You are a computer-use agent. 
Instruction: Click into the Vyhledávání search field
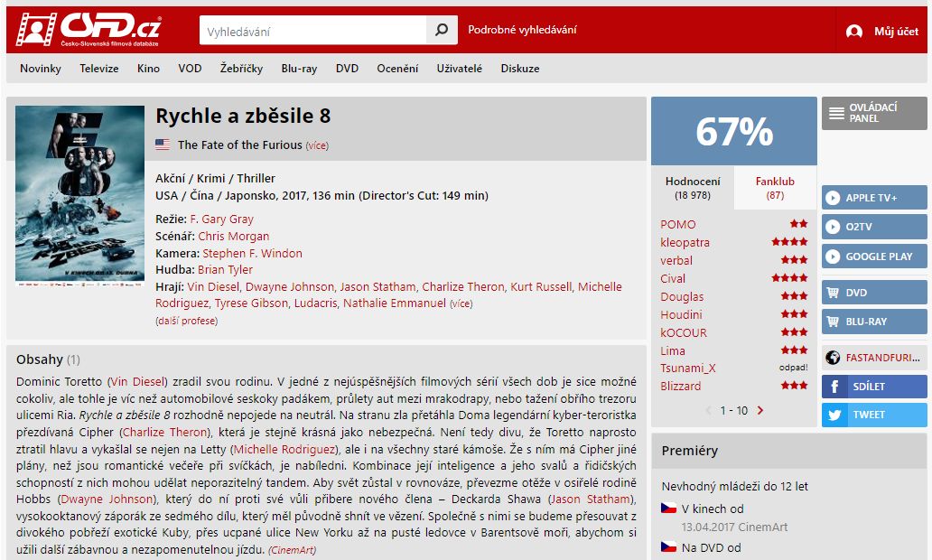313,30
